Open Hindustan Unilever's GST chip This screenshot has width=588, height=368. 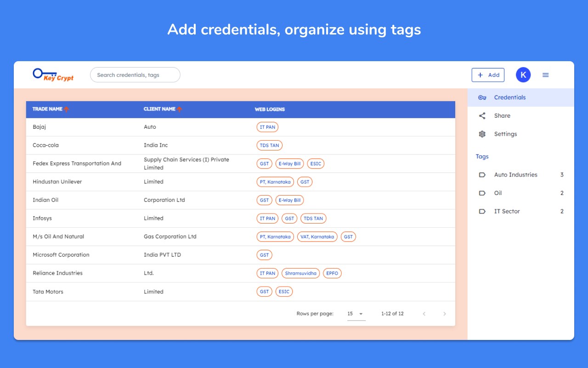click(x=305, y=182)
